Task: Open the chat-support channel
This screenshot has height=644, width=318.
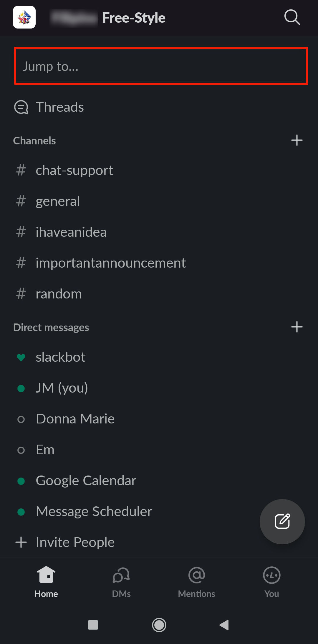Action: click(74, 171)
